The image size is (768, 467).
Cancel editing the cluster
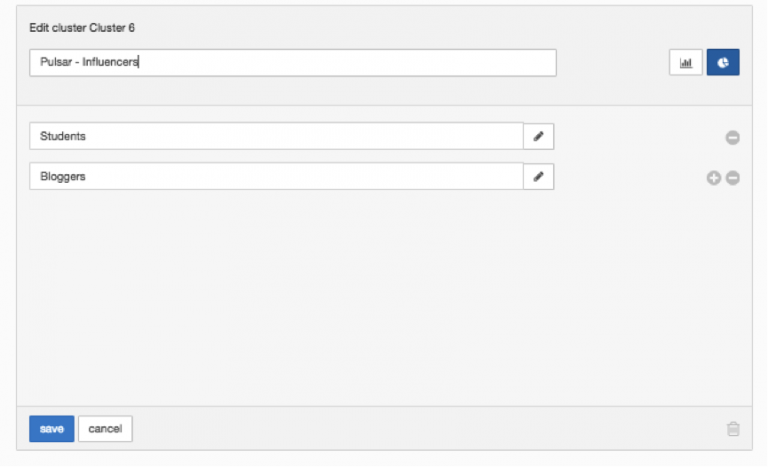click(x=105, y=429)
